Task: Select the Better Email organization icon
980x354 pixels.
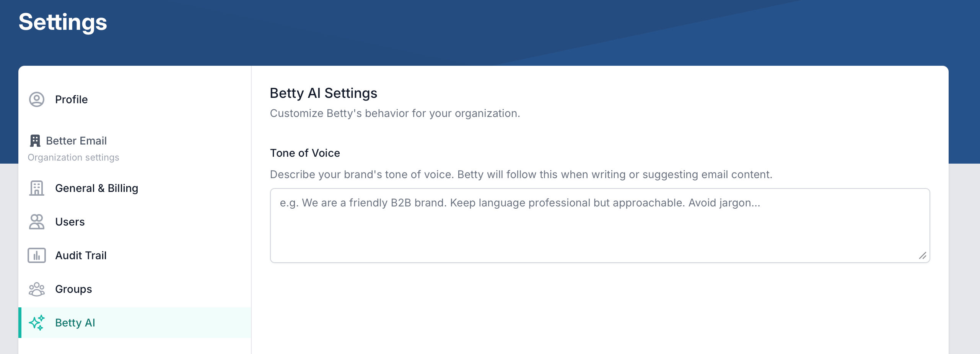Action: point(35,141)
